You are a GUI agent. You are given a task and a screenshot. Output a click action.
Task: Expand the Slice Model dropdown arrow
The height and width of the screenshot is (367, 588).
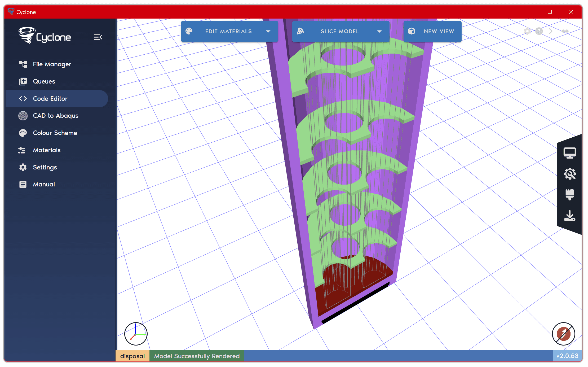379,31
